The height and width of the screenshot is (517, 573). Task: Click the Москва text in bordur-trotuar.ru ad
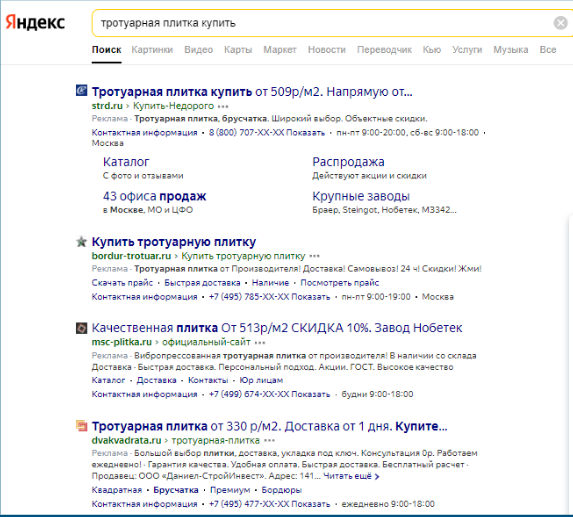click(x=437, y=297)
